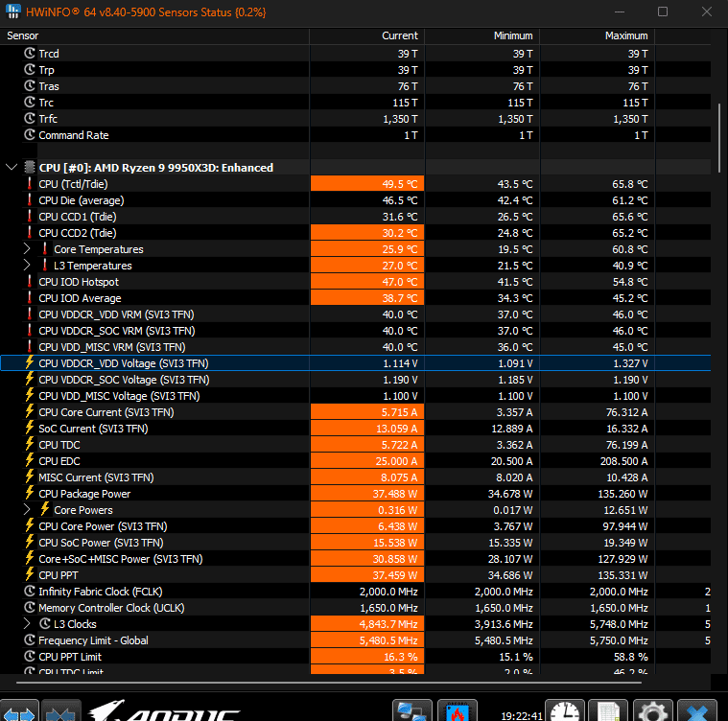This screenshot has width=728, height=721.
Task: Click the collapse-all inward arrows button
Action: coord(60,710)
